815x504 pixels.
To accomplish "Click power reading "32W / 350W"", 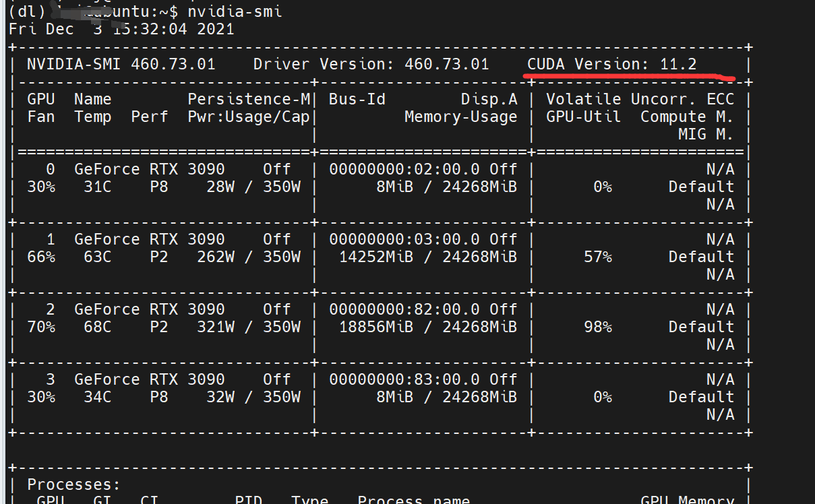I will 253,398.
